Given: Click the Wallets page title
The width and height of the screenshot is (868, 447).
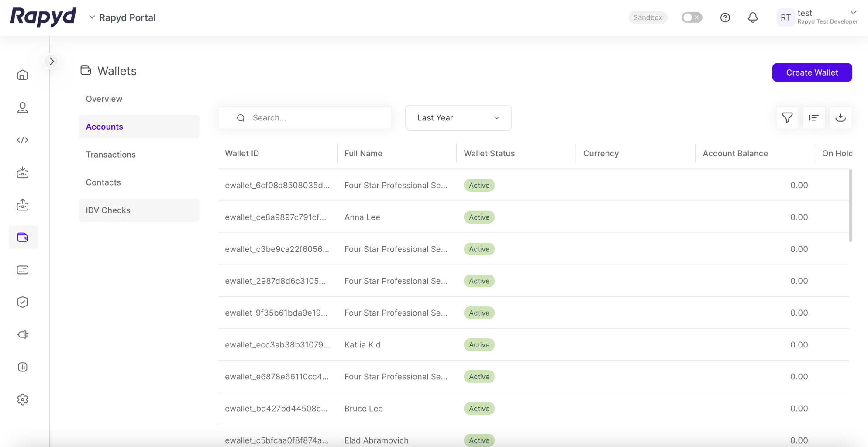Looking at the screenshot, I should pyautogui.click(x=117, y=71).
